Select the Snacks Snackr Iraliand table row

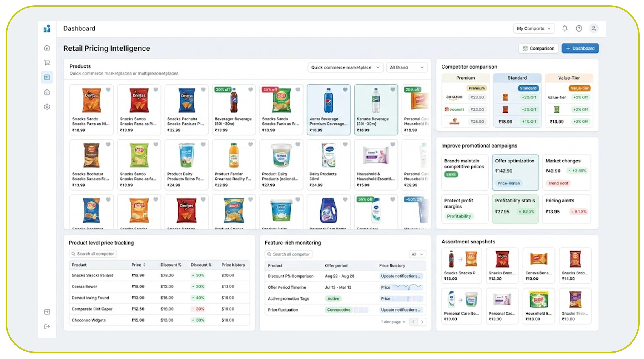(x=159, y=275)
